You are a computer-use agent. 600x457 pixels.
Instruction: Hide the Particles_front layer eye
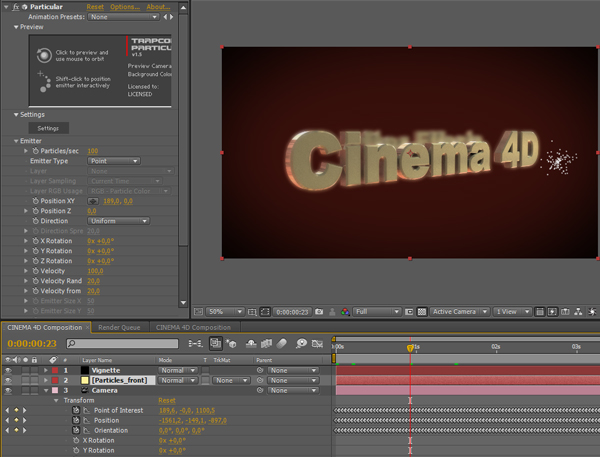8,380
